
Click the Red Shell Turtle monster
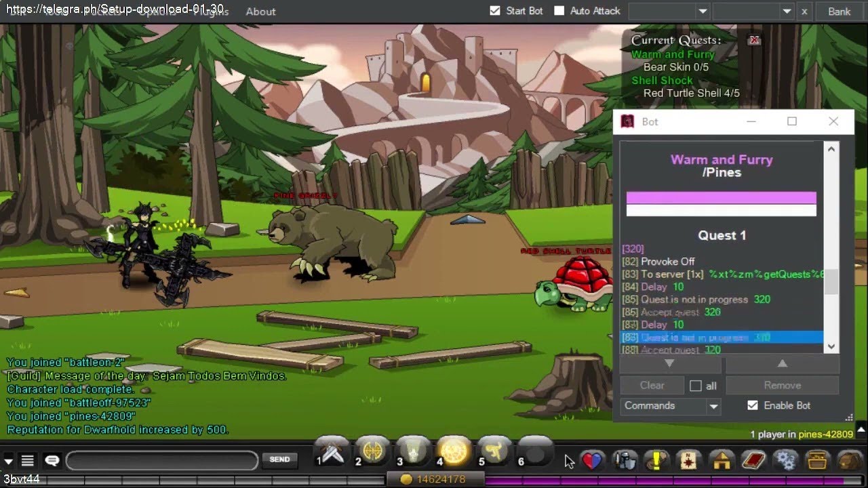tap(575, 285)
